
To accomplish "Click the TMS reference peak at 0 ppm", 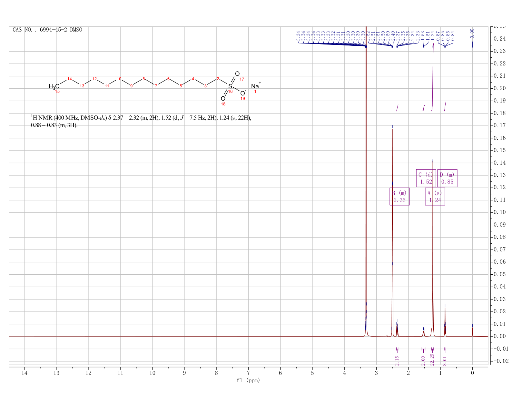I will click(472, 331).
